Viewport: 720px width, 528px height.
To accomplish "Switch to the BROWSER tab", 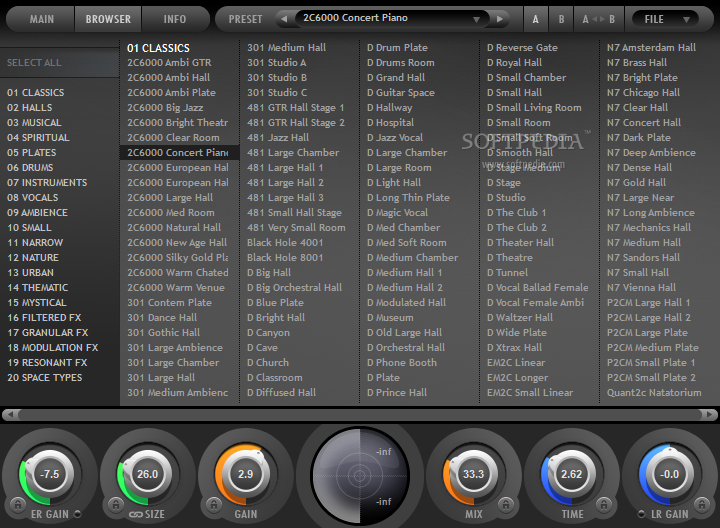I will coord(108,19).
